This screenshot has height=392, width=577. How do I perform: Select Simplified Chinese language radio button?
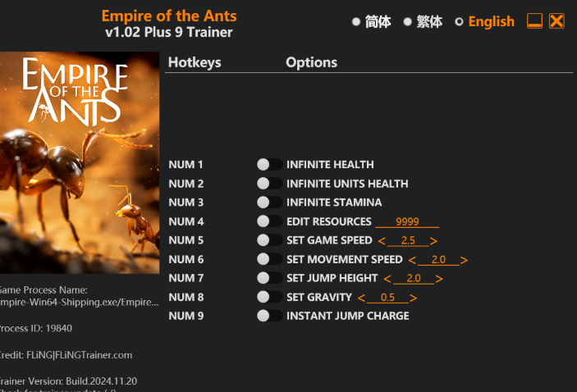(x=356, y=22)
